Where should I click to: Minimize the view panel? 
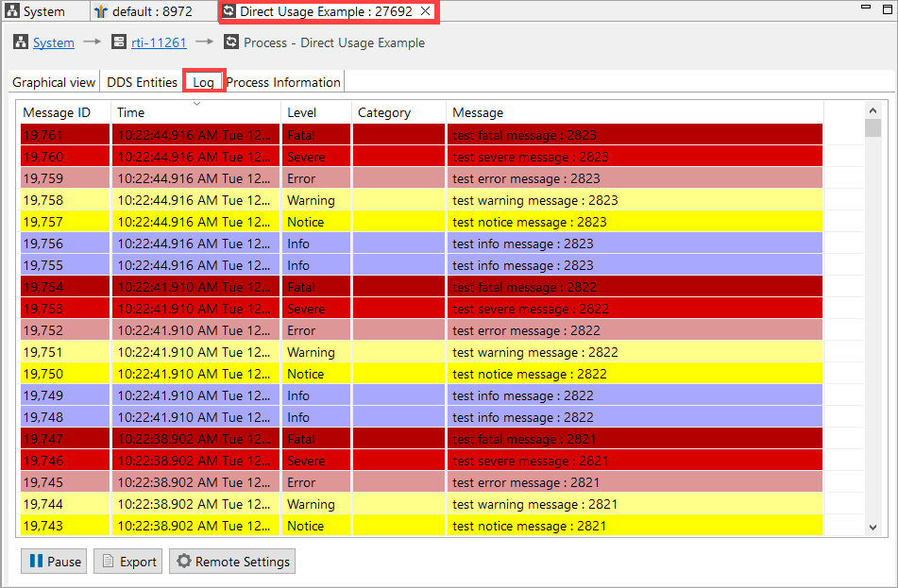coord(866,8)
